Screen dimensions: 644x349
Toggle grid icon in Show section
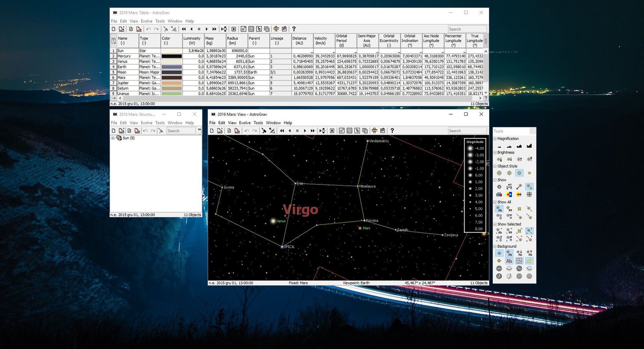[529, 194]
